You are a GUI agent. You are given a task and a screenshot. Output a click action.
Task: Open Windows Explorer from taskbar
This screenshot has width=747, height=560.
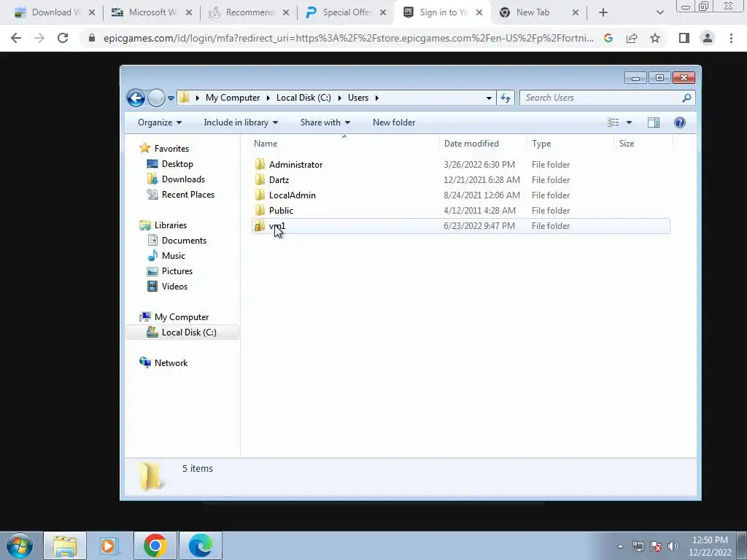[65, 545]
